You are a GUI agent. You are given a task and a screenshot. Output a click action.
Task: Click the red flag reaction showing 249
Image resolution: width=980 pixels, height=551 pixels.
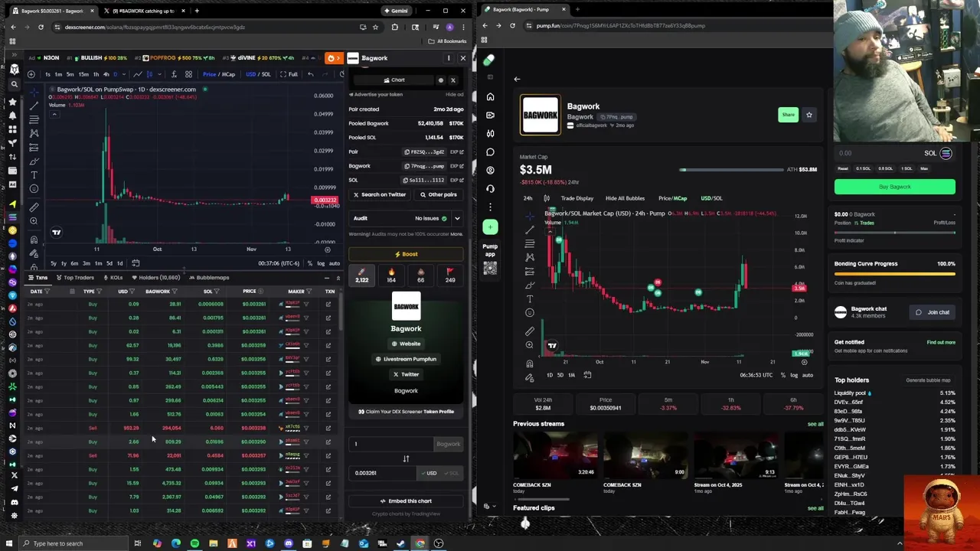pos(450,275)
